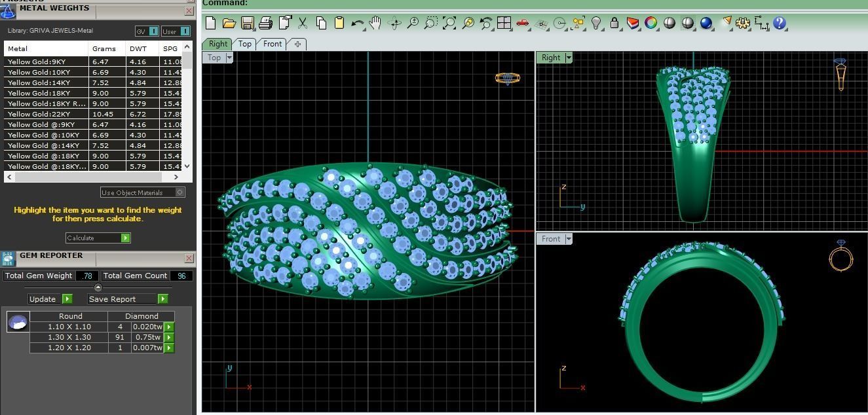868x415 pixels.
Task: Collapse the Gem Reporter divider arrow
Action: [x=98, y=287]
